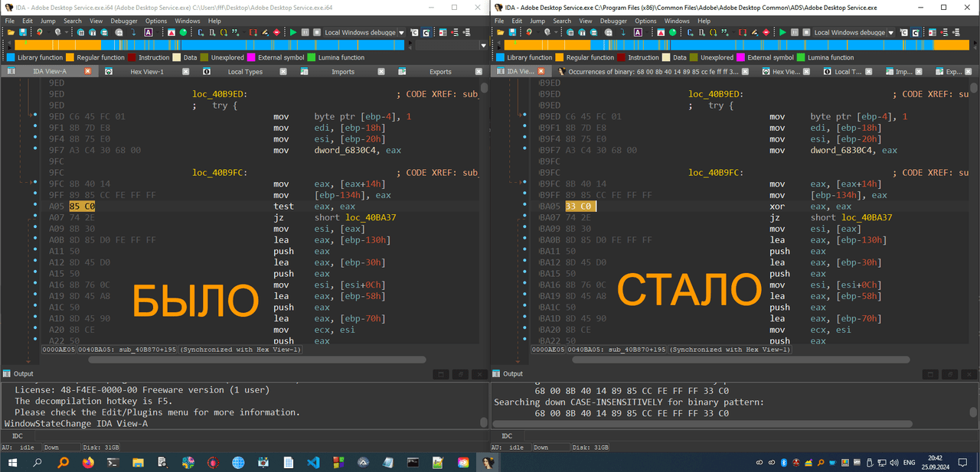Expand the debugger selection dropdown in the right window
The image size is (980, 472).
coord(891,33)
